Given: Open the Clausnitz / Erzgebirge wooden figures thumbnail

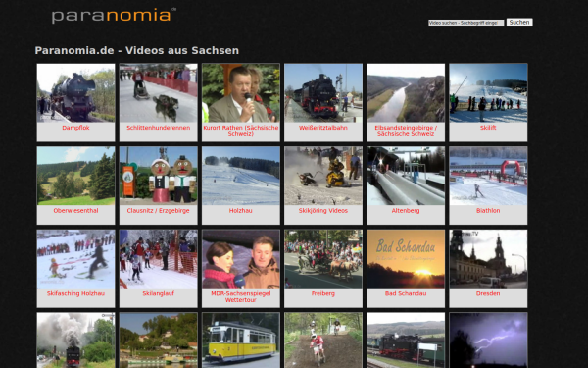Looking at the screenshot, I should click(158, 176).
